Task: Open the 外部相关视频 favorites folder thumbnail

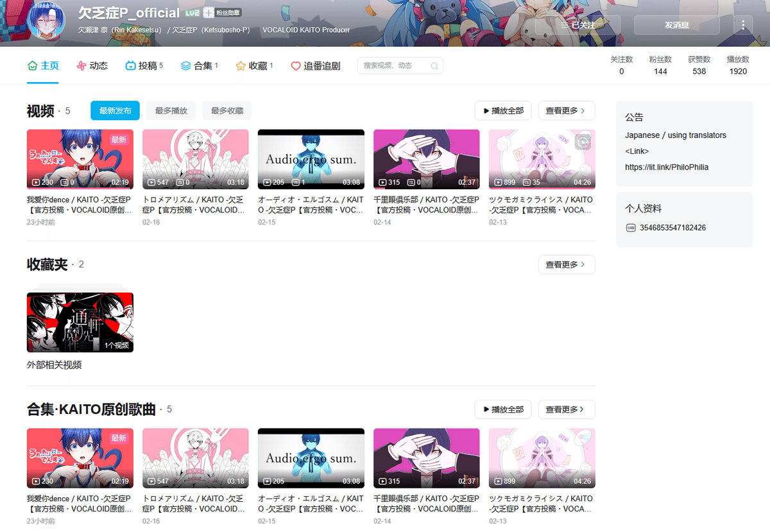Action: [80, 322]
